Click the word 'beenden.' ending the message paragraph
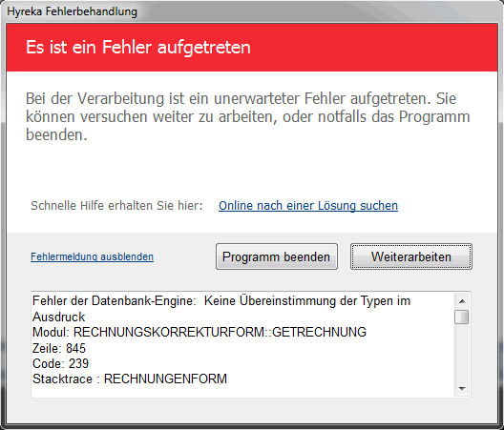Screen dimensions: 504x430 tap(56, 134)
